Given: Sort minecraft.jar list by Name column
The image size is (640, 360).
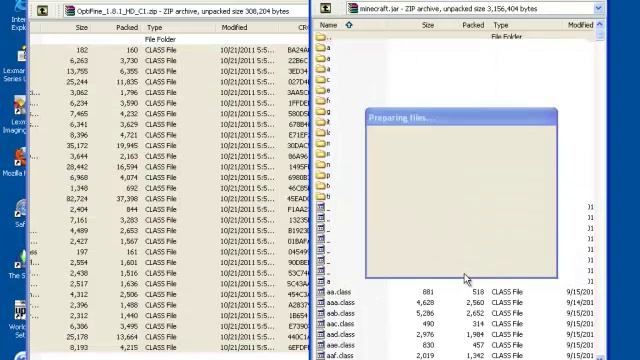Looking at the screenshot, I should (x=329, y=25).
